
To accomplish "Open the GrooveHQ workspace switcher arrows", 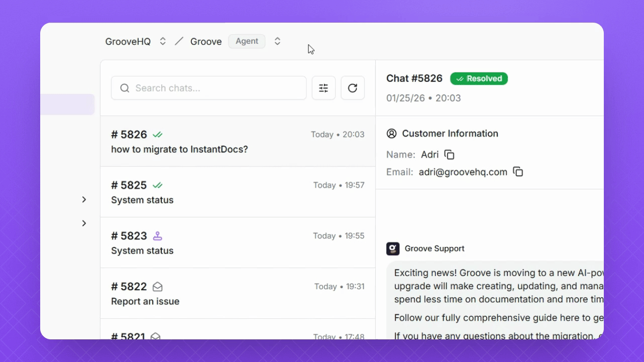I will pyautogui.click(x=163, y=41).
